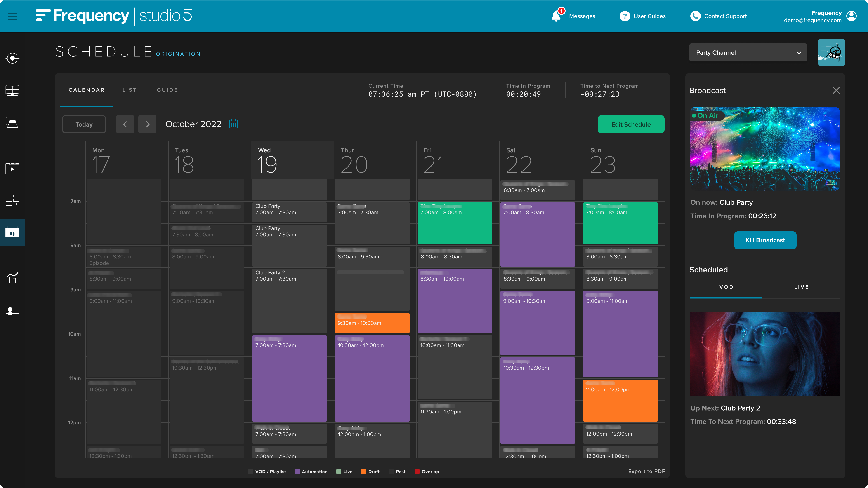This screenshot has width=868, height=488.
Task: Toggle the Draft legend marker
Action: point(364,472)
